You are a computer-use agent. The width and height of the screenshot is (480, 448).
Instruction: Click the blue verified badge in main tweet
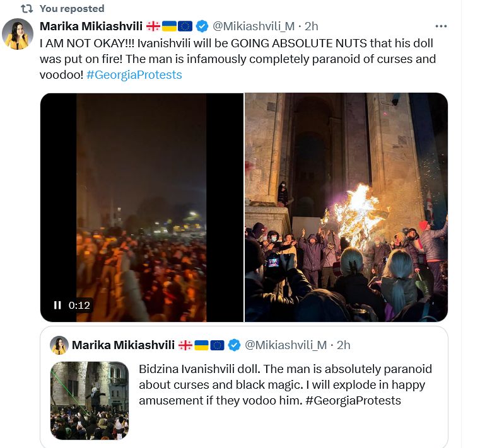pos(202,26)
